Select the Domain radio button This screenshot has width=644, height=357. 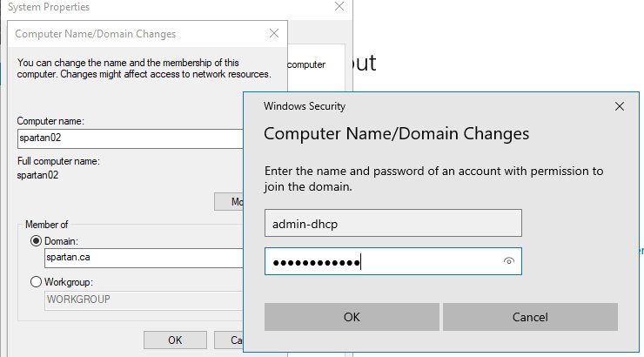[37, 240]
